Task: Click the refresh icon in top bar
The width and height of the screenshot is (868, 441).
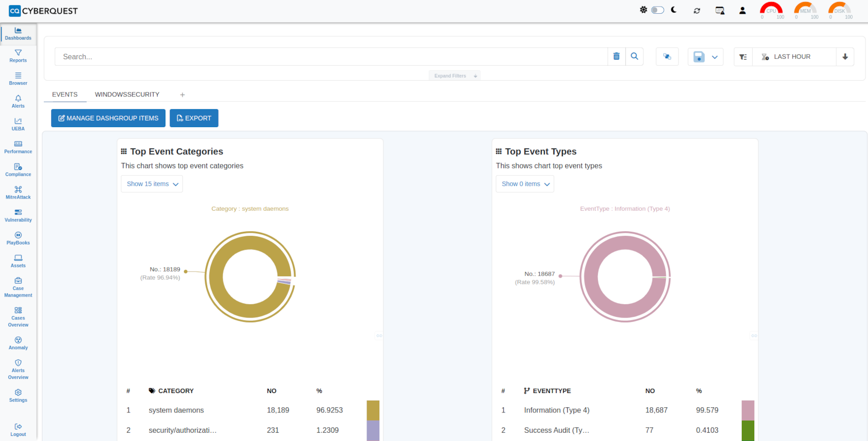Action: pyautogui.click(x=696, y=11)
